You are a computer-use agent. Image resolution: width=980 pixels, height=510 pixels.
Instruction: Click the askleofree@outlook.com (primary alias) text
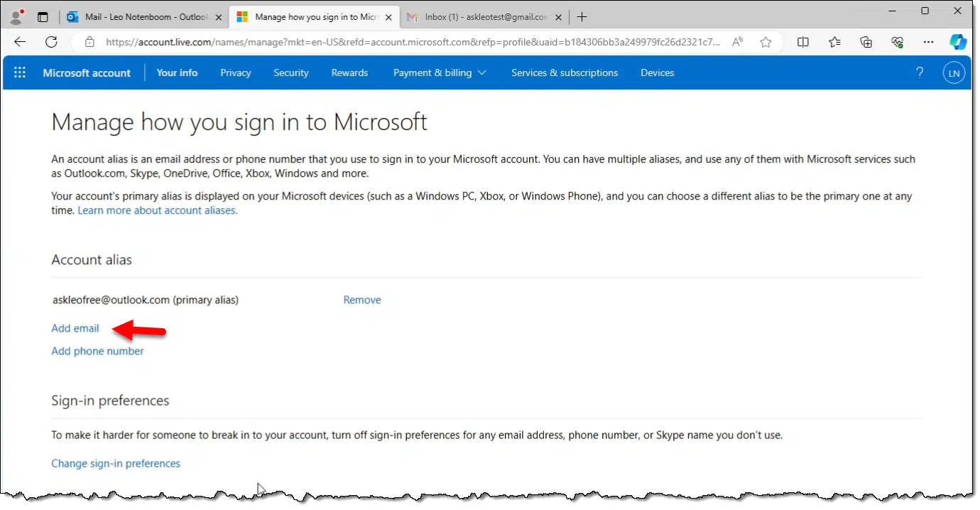[x=146, y=300]
